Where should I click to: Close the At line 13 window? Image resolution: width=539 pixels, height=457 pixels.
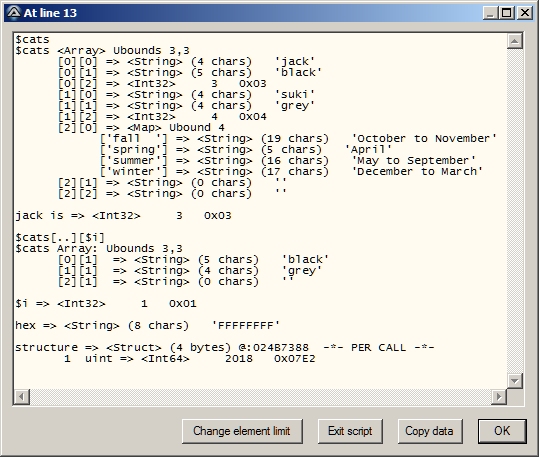[525, 13]
